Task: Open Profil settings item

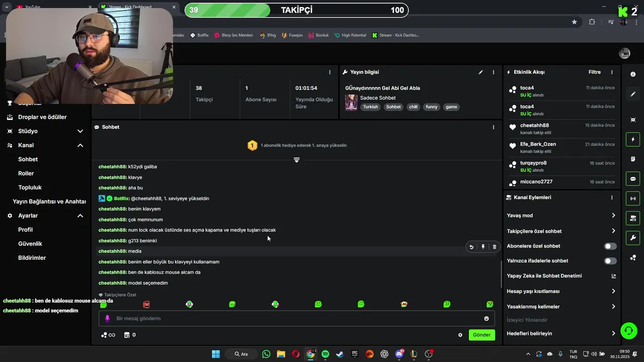Action: 25,230
